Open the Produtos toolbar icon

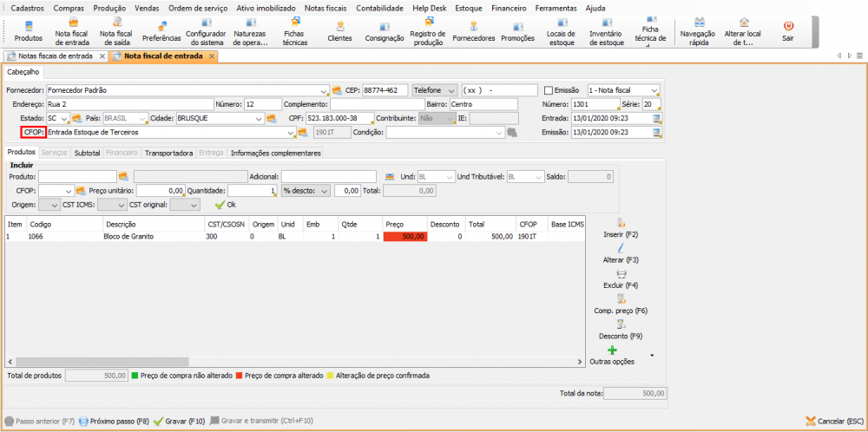(x=28, y=28)
